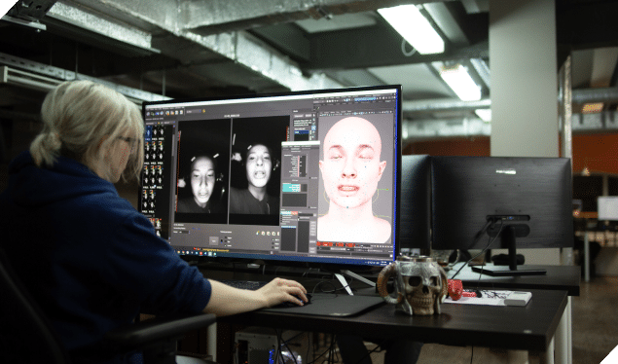Click the stepper arrows on the numeric field under the left video
The height and width of the screenshot is (364, 618).
[x=190, y=232]
